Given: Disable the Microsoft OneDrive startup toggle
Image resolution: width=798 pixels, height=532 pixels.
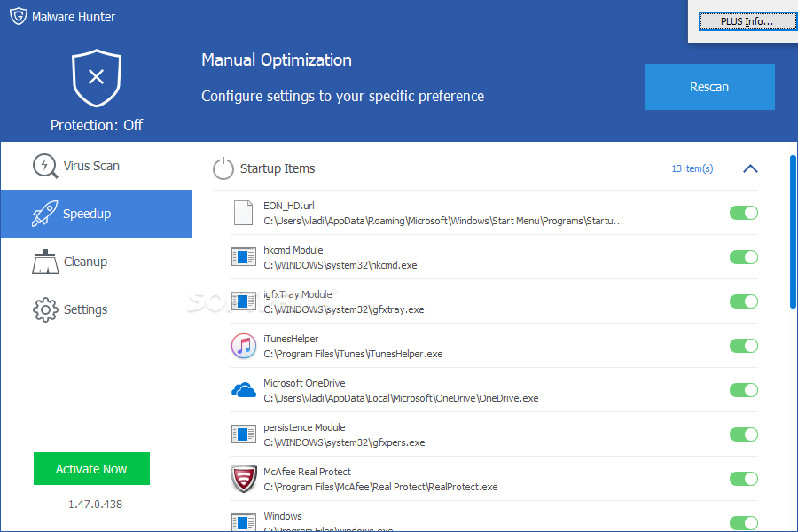Looking at the screenshot, I should [x=743, y=390].
